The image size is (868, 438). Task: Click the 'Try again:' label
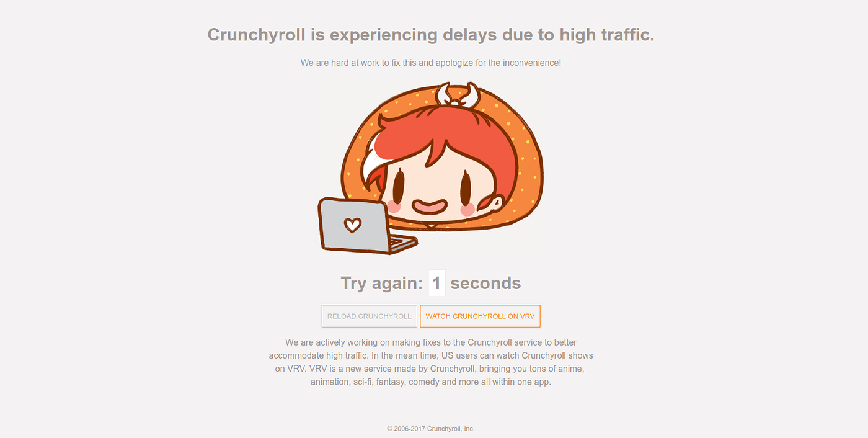(382, 283)
